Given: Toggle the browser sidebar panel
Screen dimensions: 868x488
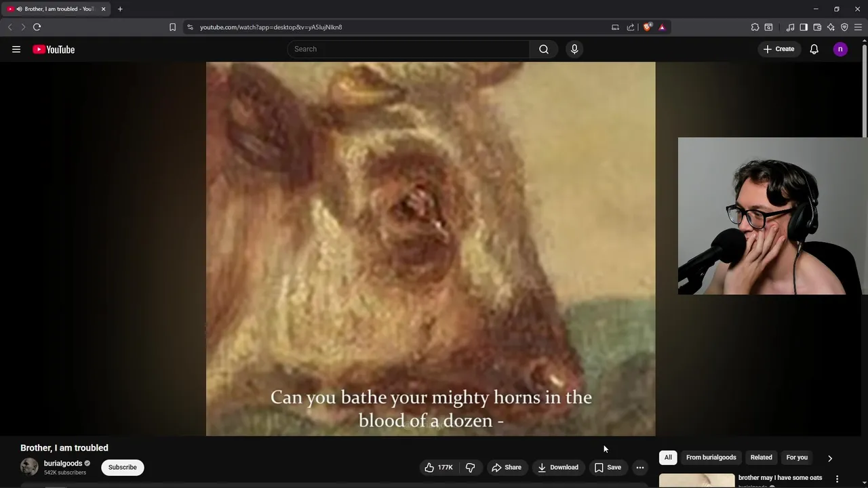Looking at the screenshot, I should [x=804, y=27].
